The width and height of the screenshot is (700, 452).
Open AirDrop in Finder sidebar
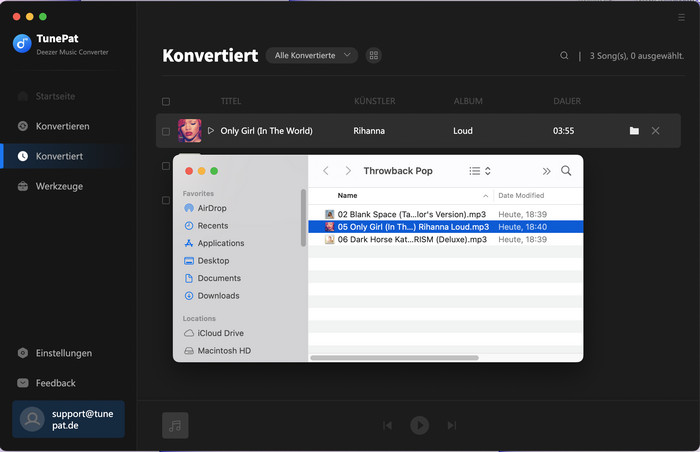(x=205, y=208)
